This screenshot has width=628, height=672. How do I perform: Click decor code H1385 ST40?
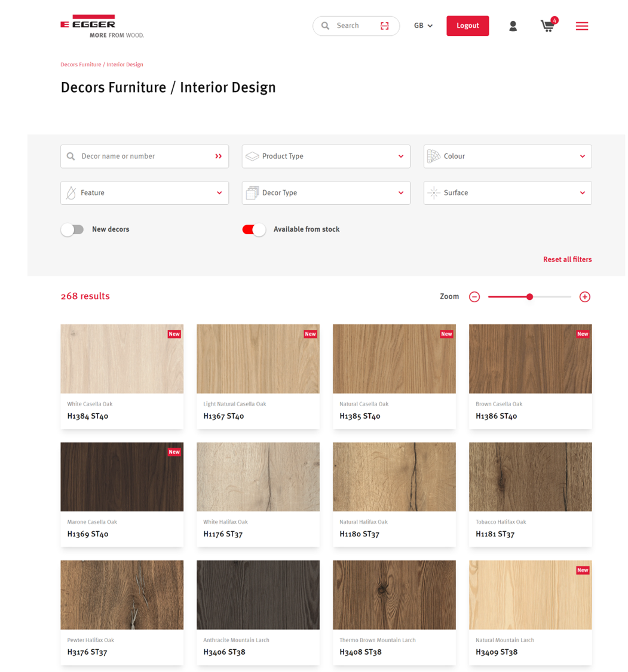[360, 416]
